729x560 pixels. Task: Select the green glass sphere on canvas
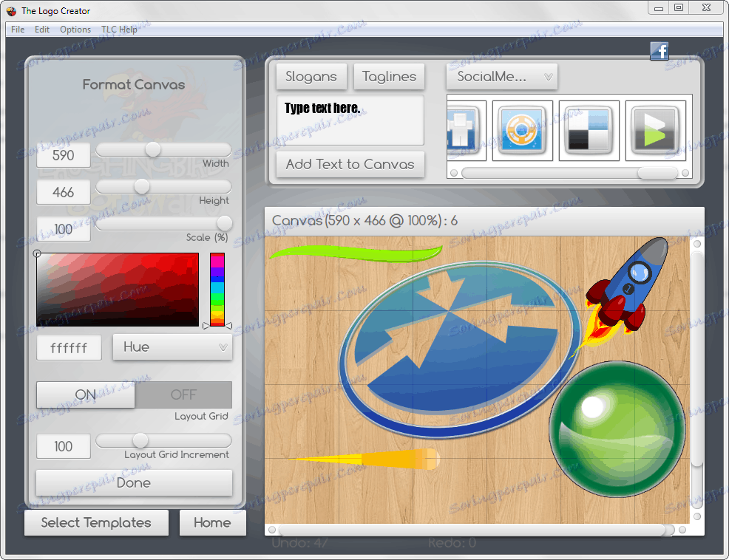point(617,428)
